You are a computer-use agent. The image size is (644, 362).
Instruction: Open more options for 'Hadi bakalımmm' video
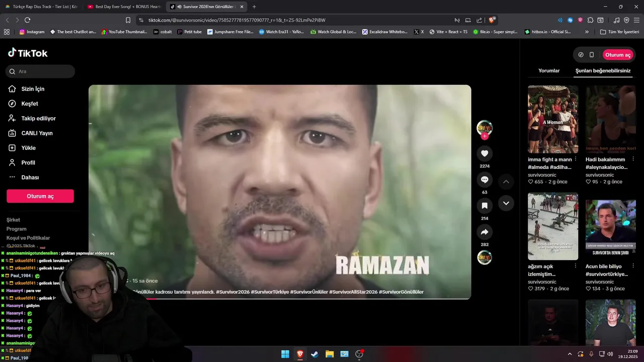(x=633, y=159)
